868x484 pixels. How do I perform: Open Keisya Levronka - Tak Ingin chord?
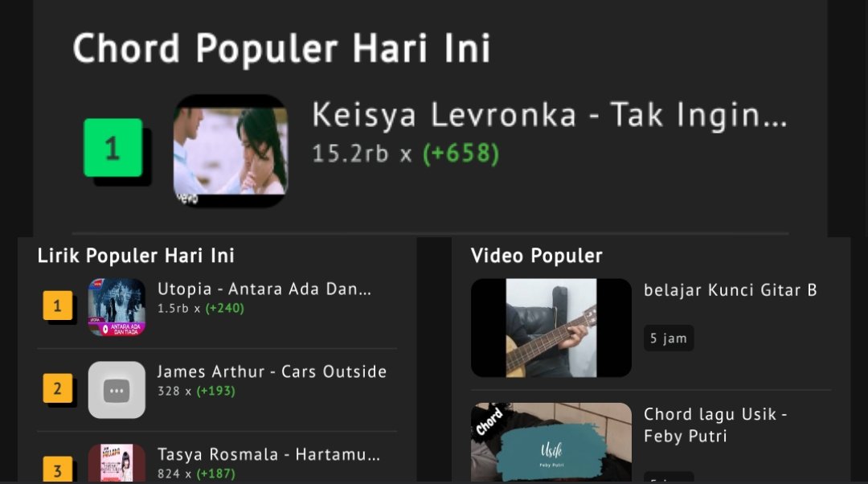click(x=549, y=115)
